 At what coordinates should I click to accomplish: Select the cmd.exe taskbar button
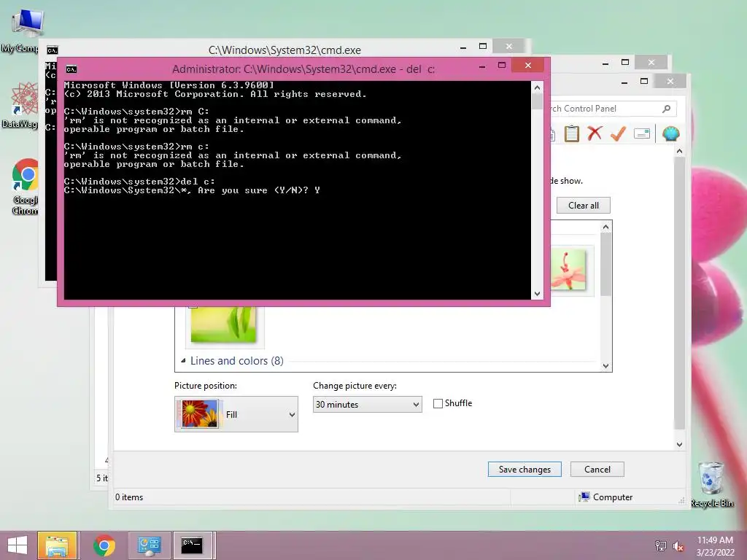coord(193,545)
